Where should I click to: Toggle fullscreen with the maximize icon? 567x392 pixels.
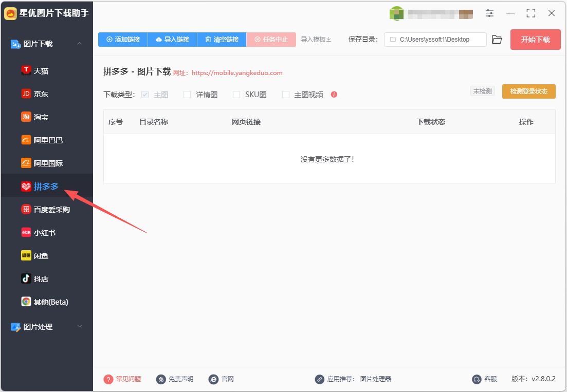click(x=531, y=13)
